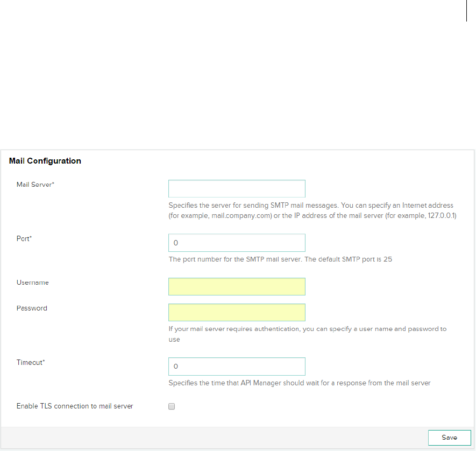Click the Timeout* label
Screen dimensions: 476x451
[31, 362]
